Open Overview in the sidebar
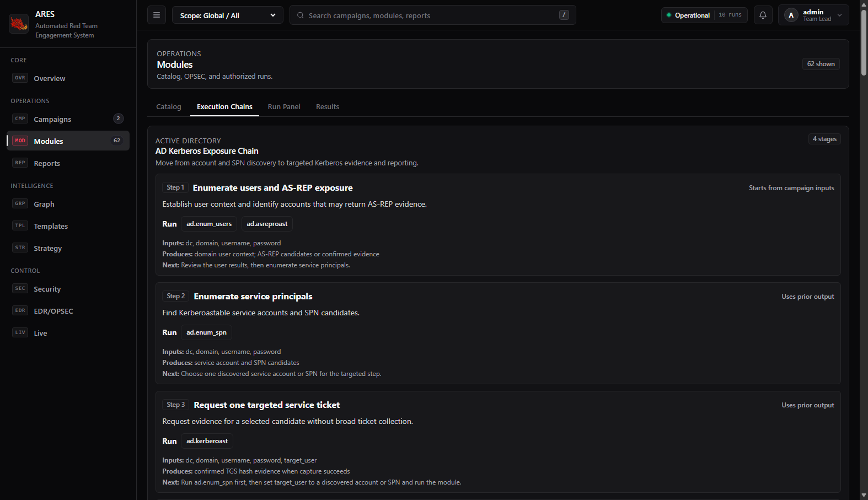This screenshot has width=868, height=500. coord(68,78)
